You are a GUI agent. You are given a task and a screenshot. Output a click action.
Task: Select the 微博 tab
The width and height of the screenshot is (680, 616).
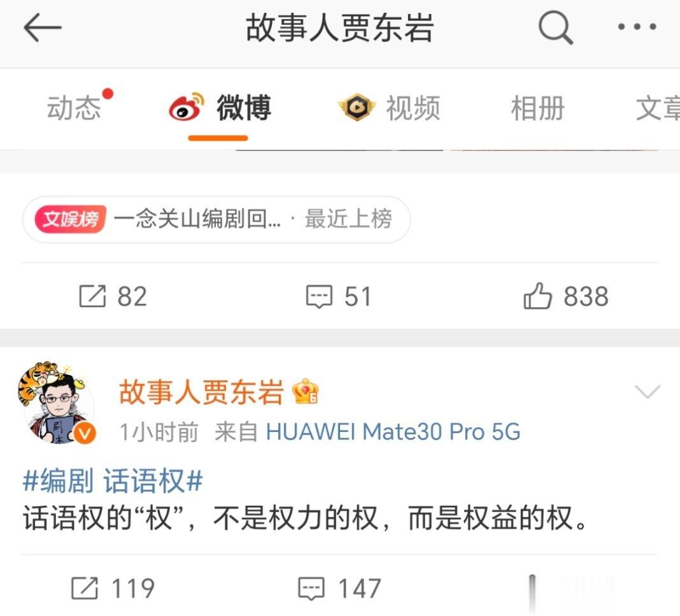(244, 108)
